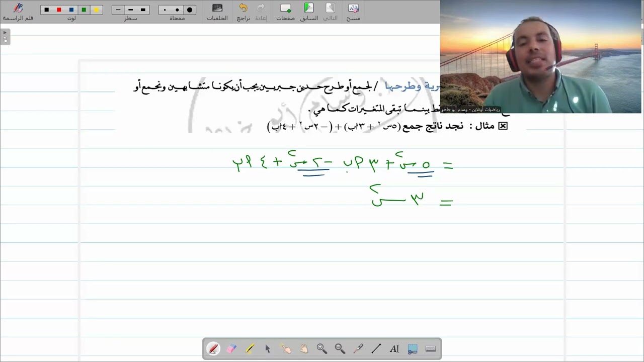Select the pink eraser tool
Viewport: 644px width, 362px height.
[231, 348]
